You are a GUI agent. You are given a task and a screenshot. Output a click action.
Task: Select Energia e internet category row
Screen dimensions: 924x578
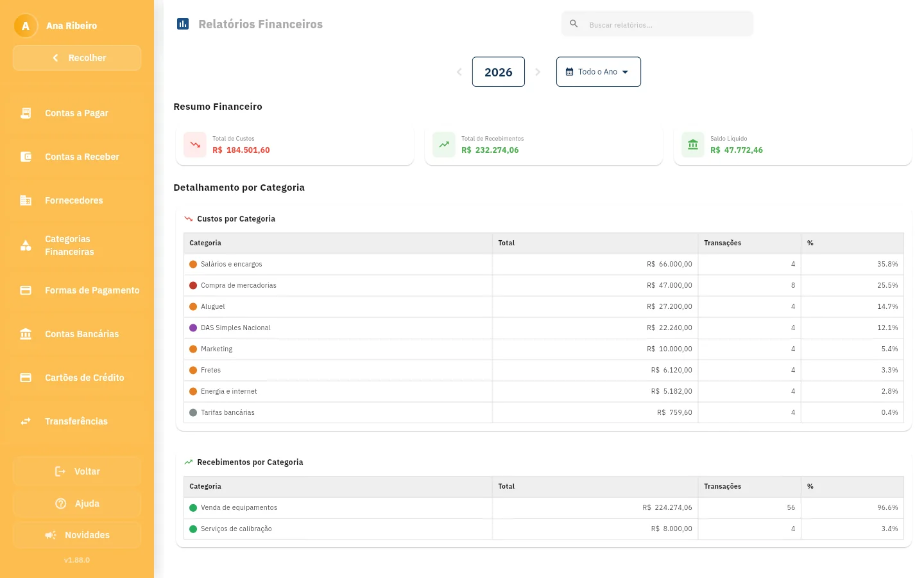point(543,391)
